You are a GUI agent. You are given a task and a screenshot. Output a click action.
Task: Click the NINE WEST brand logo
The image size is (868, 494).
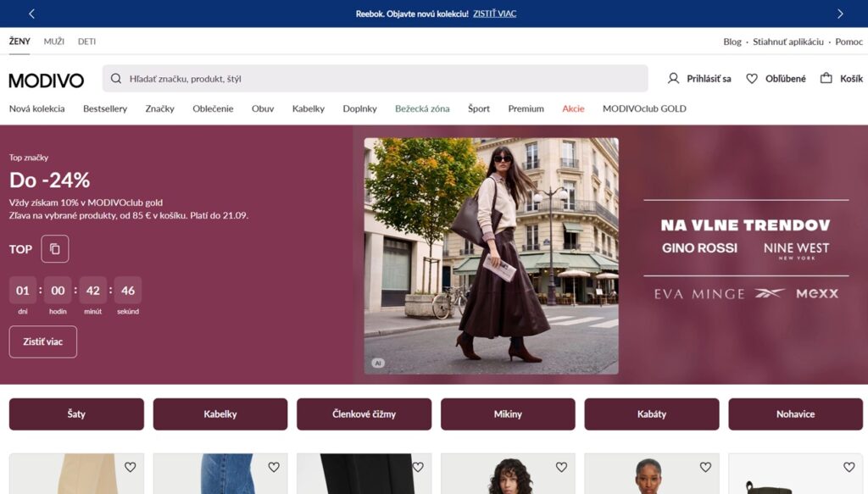pyautogui.click(x=797, y=250)
